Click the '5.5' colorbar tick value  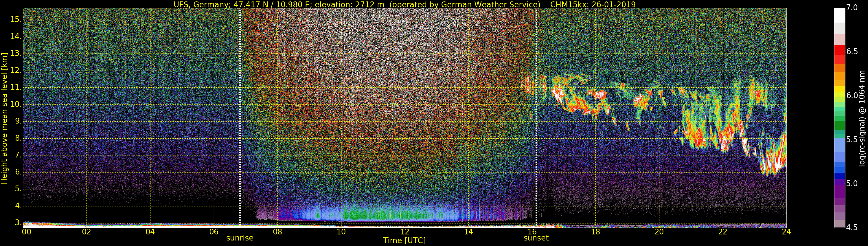852,139
